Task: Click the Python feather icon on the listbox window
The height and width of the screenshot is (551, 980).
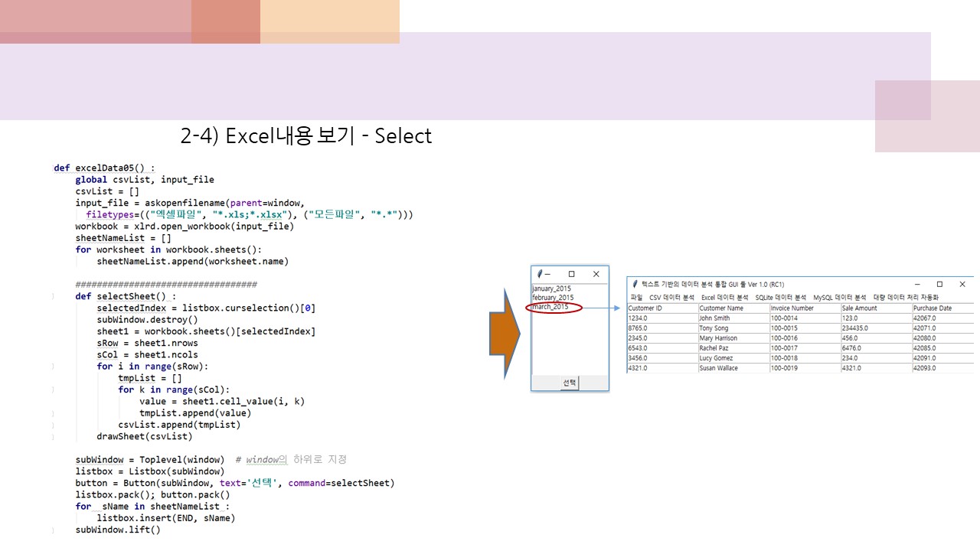Action: 539,272
